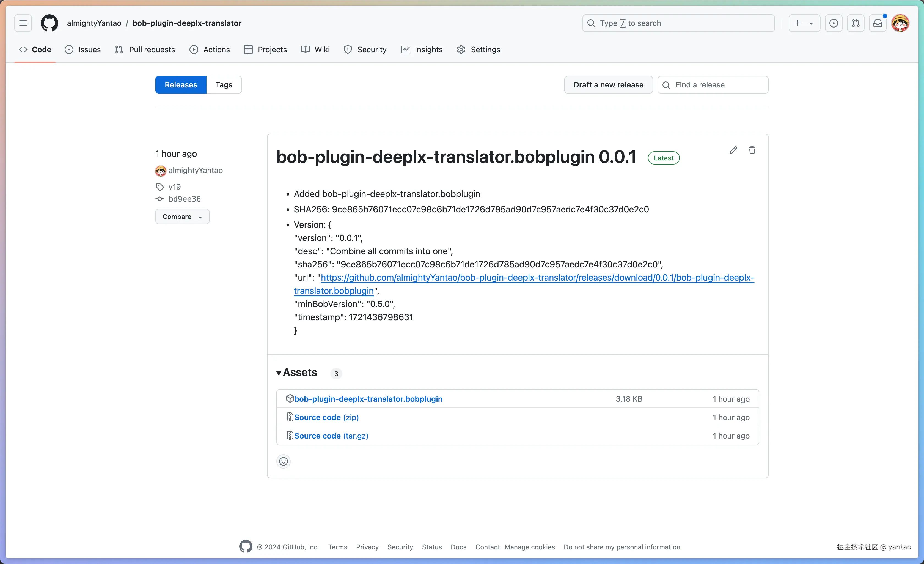Click the GitHub logo in header
Screen dimensions: 924x564
pyautogui.click(x=49, y=23)
